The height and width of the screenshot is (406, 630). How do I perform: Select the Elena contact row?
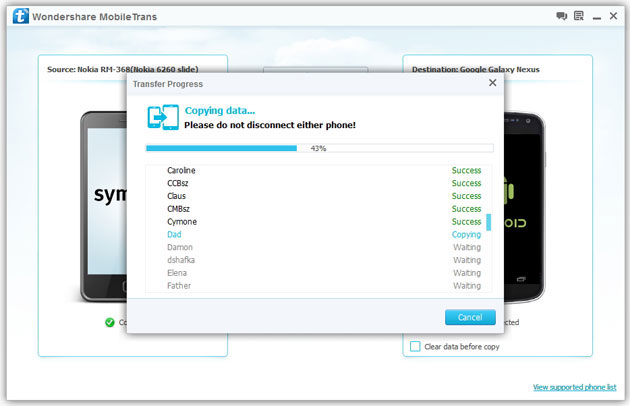point(318,273)
